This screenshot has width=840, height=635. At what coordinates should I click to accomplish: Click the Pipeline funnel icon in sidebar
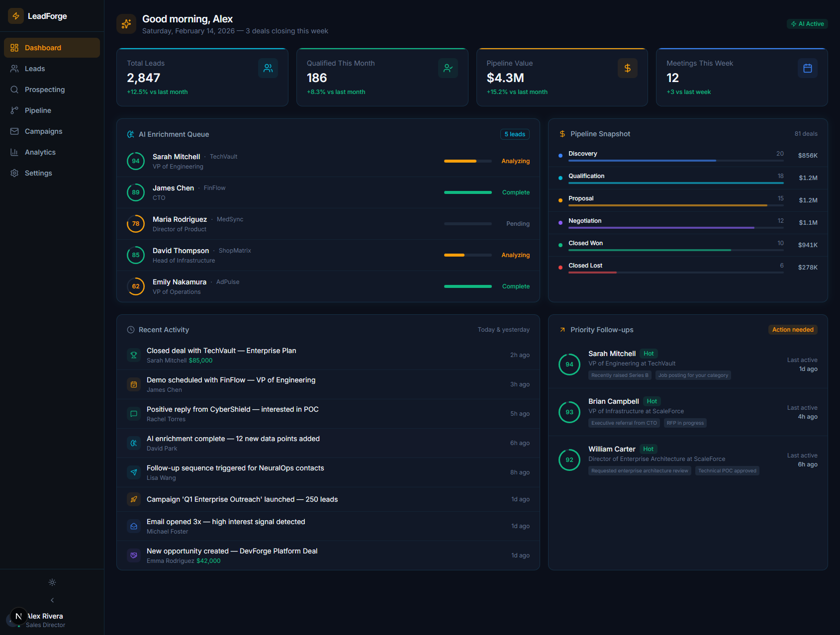click(x=15, y=110)
